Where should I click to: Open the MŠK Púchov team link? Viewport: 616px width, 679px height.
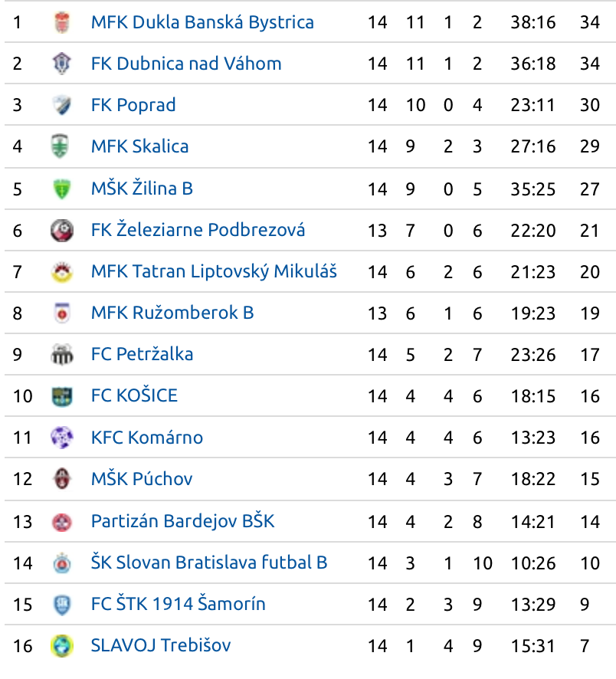tap(142, 478)
